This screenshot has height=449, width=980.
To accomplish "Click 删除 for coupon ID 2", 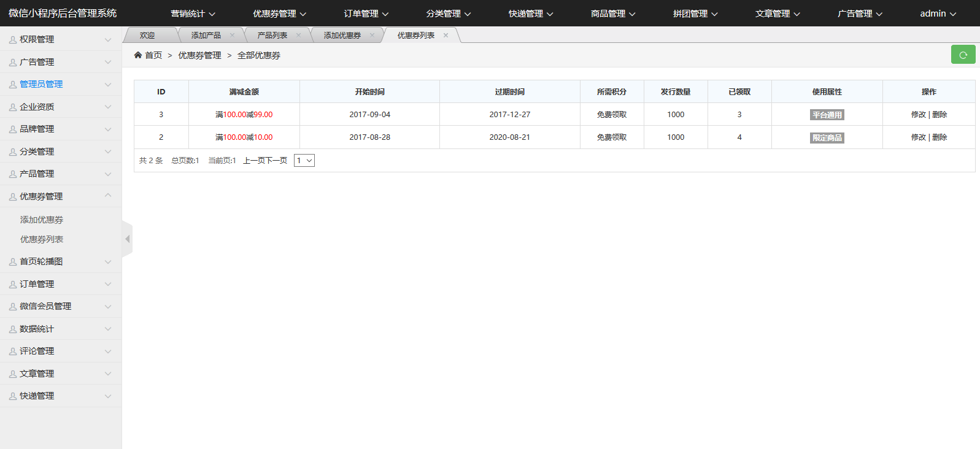I will coord(939,137).
